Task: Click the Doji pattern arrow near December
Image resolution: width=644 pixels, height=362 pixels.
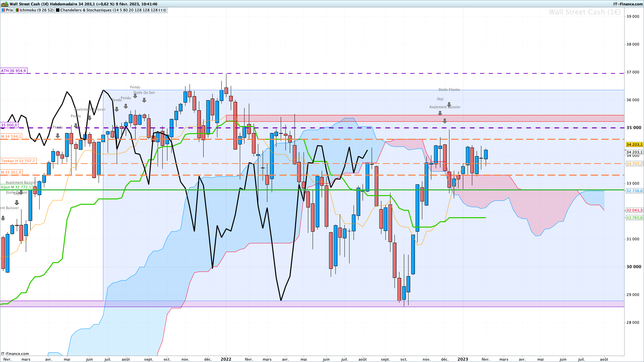Action: click(x=440, y=114)
